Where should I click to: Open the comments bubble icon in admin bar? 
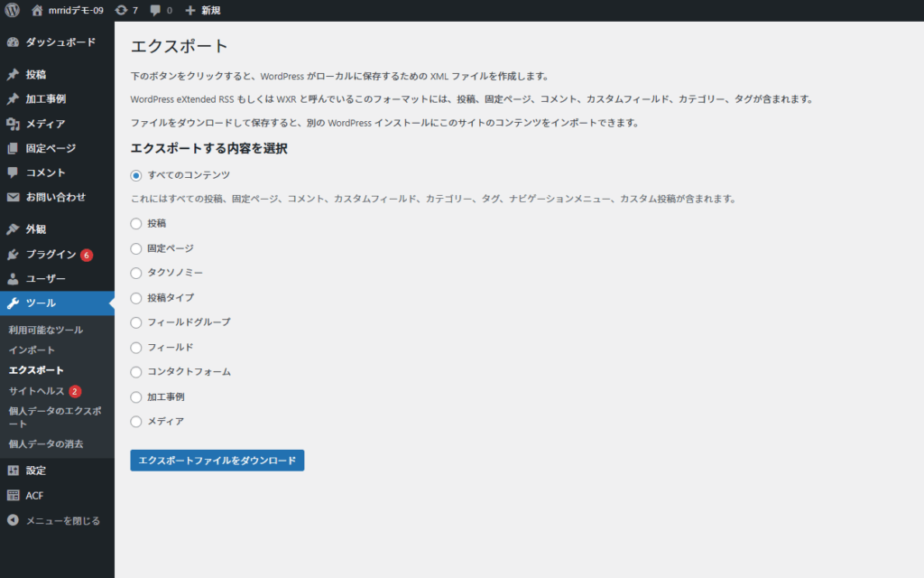tap(156, 10)
